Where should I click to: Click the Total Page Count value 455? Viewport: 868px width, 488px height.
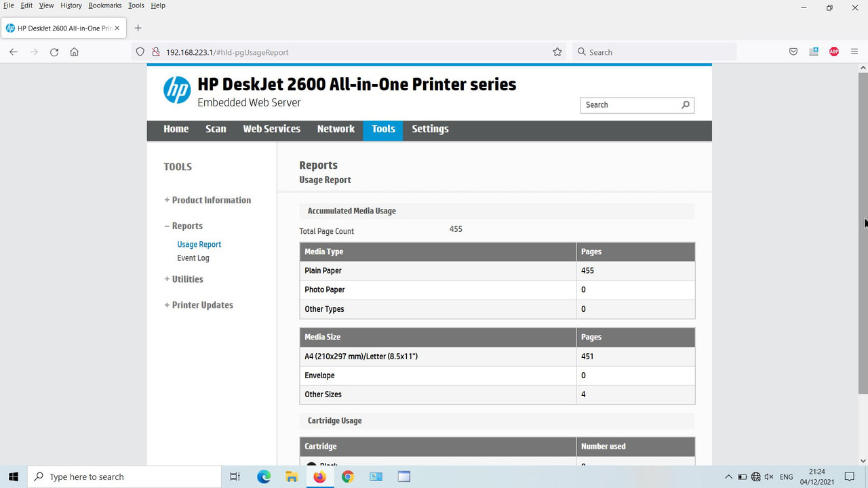(456, 229)
